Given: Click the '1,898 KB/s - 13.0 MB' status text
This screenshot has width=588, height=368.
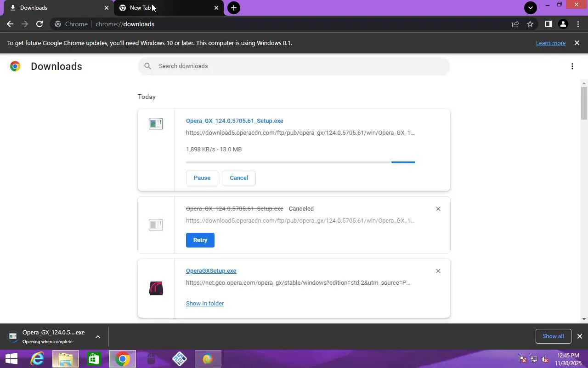Looking at the screenshot, I should pyautogui.click(x=214, y=149).
